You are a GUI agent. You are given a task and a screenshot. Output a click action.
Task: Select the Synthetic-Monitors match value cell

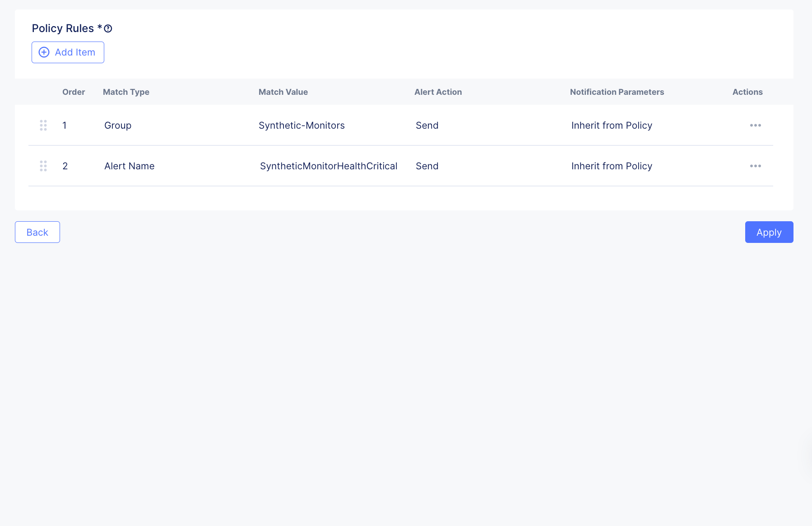302,126
